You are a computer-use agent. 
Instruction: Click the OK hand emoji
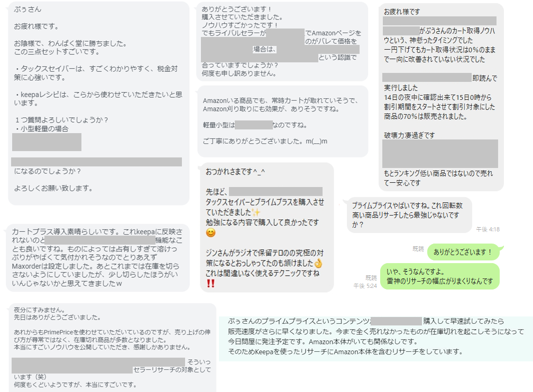318,263
